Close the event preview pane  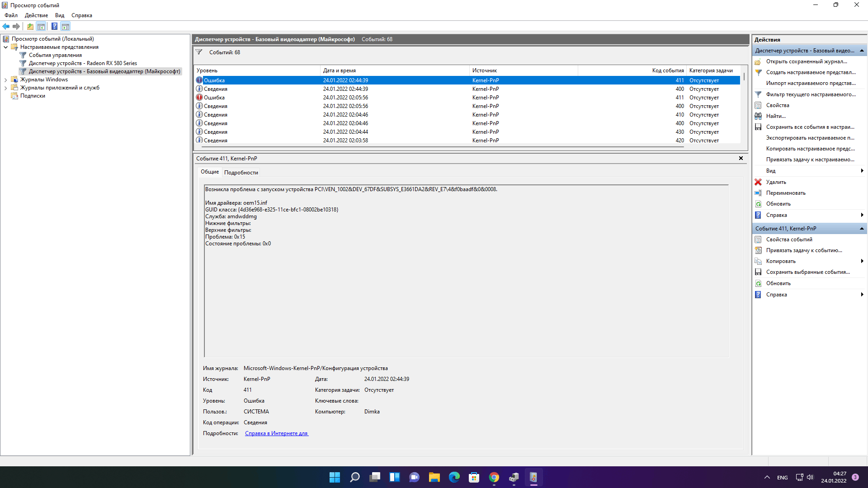pyautogui.click(x=741, y=158)
